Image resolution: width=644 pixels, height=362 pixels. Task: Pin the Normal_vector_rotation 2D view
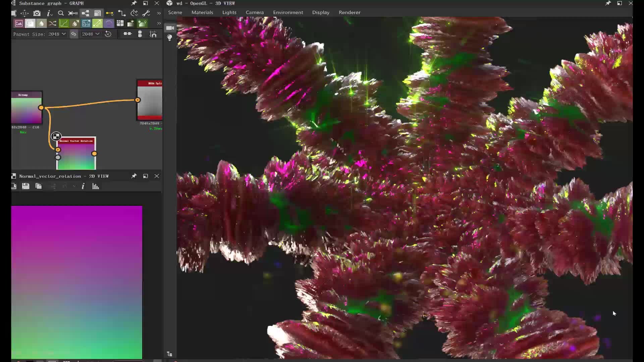pos(134,176)
